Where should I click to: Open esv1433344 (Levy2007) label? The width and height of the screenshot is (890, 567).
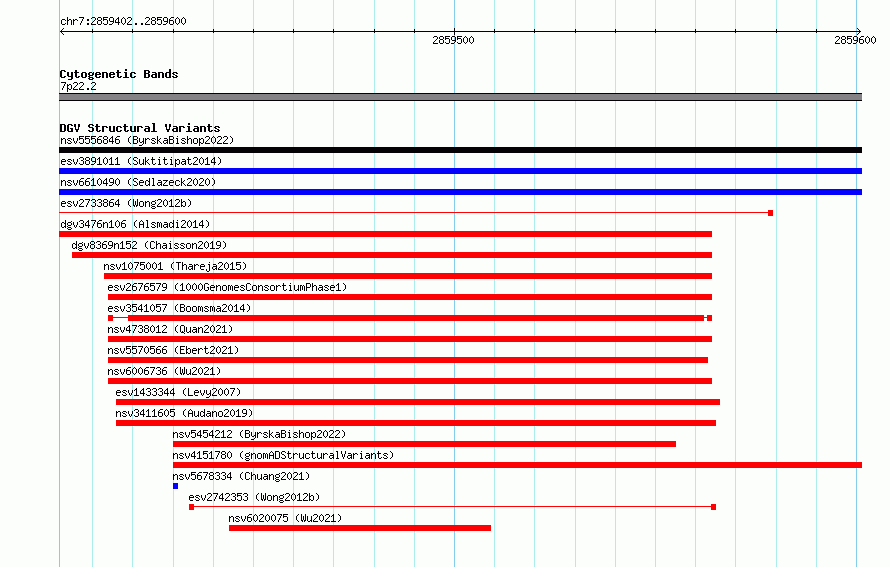pos(178,392)
